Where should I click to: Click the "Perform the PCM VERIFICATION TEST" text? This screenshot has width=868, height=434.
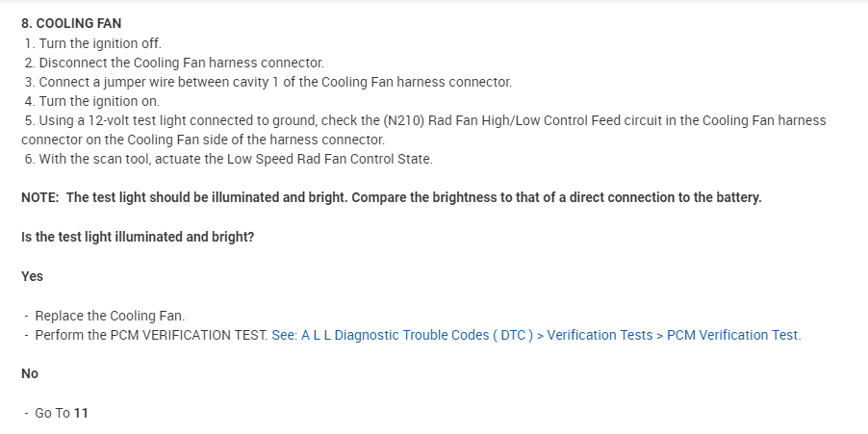point(151,335)
